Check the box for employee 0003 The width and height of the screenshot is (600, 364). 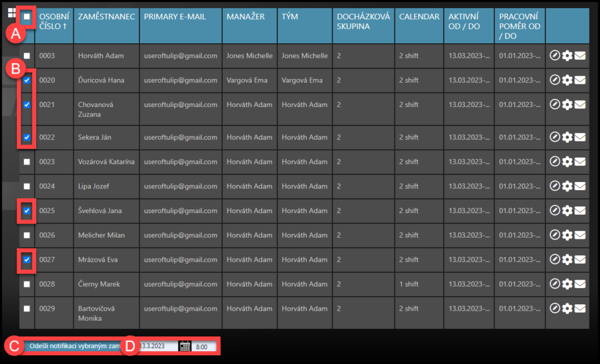(27, 56)
